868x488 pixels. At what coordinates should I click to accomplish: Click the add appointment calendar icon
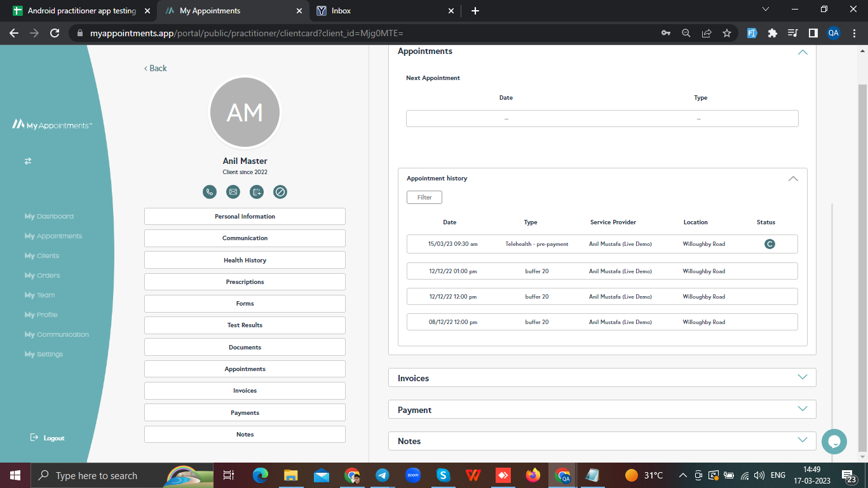[257, 192]
